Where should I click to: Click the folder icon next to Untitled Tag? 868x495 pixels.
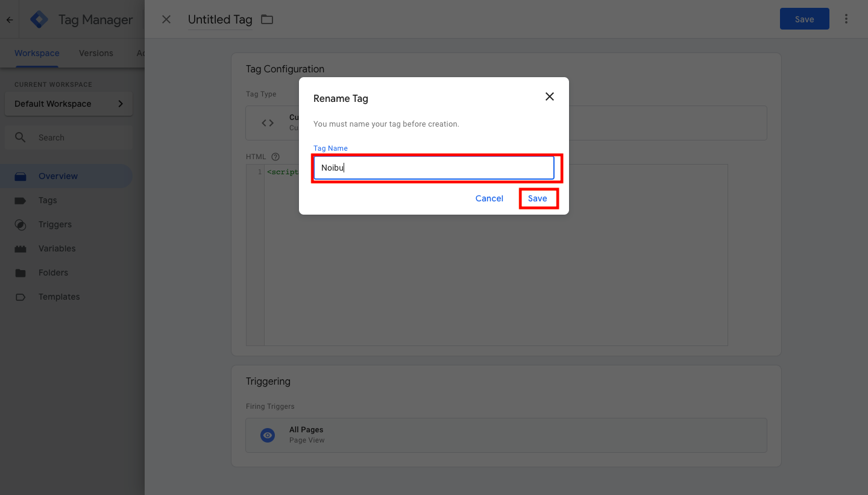(267, 19)
